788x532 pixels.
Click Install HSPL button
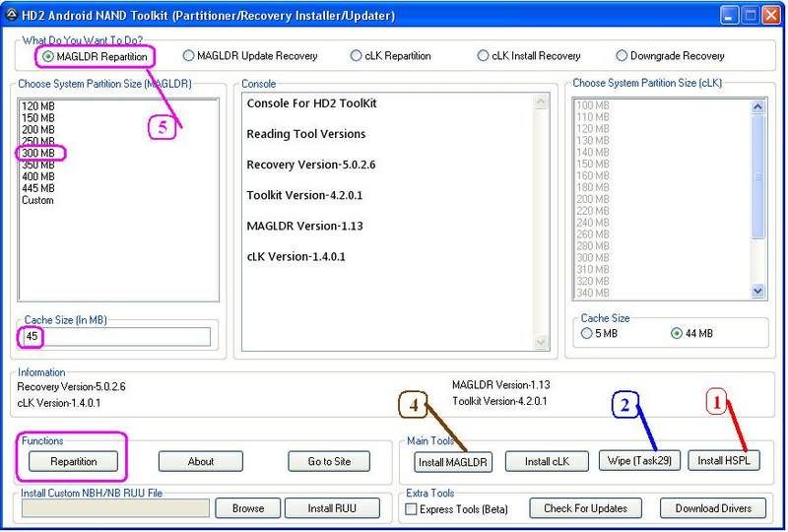point(724,460)
